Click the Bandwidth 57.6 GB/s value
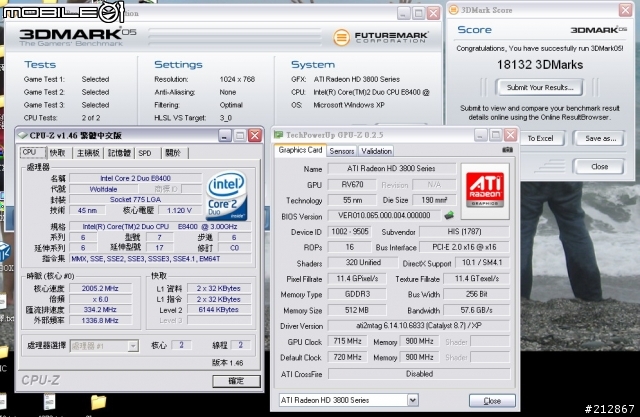Viewport: 640px width, 417px height. point(476,310)
